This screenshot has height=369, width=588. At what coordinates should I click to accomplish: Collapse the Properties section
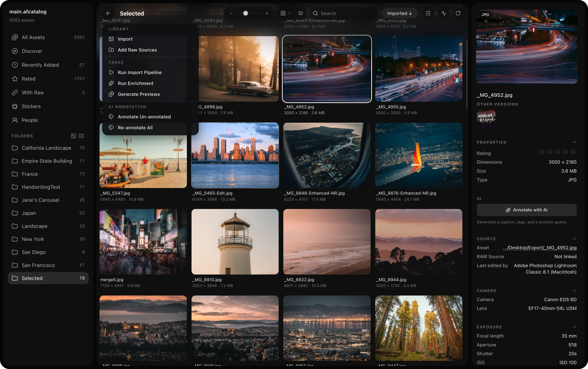(x=574, y=142)
